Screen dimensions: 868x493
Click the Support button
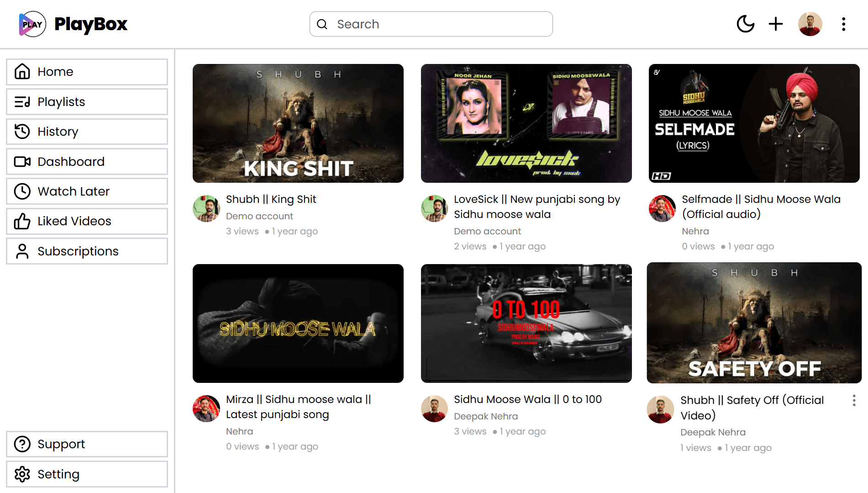click(x=87, y=444)
